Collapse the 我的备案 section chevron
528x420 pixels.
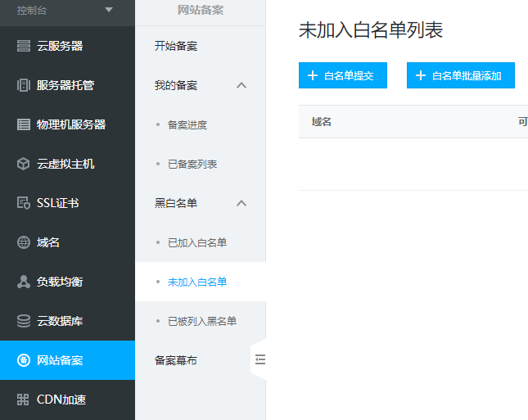click(x=241, y=85)
